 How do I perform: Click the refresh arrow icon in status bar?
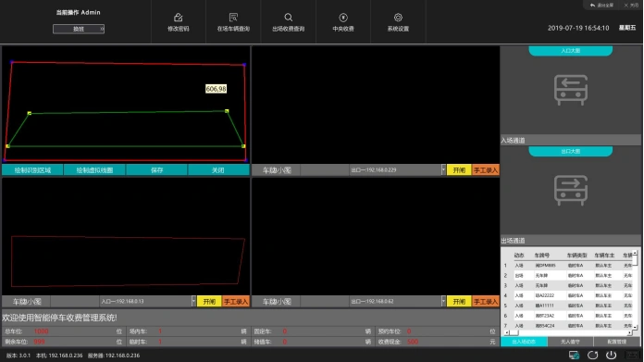click(x=592, y=355)
